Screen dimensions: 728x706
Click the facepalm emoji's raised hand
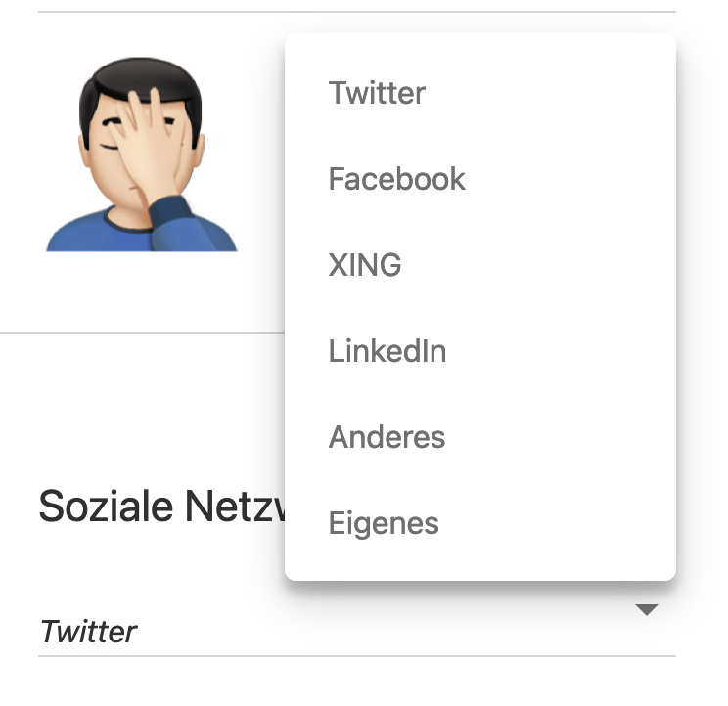point(155,147)
